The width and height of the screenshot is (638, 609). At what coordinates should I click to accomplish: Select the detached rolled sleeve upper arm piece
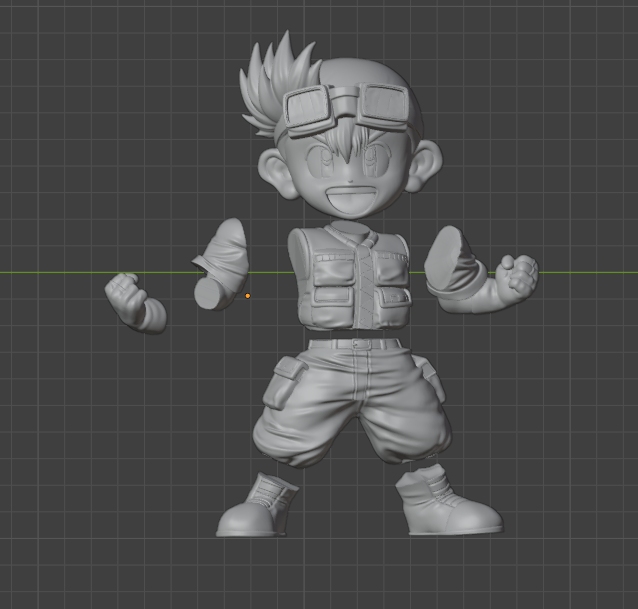[221, 264]
